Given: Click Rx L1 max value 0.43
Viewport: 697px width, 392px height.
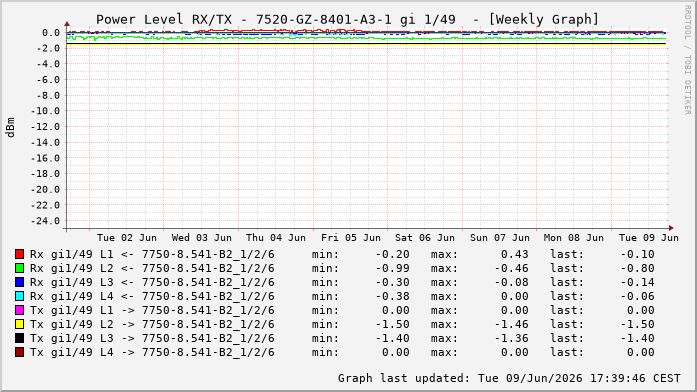Looking at the screenshot, I should tap(514, 254).
